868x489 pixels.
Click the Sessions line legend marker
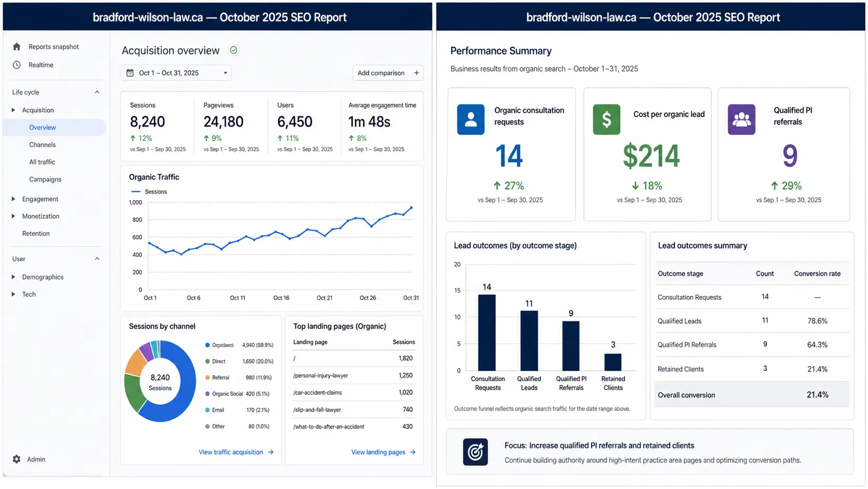coord(136,192)
